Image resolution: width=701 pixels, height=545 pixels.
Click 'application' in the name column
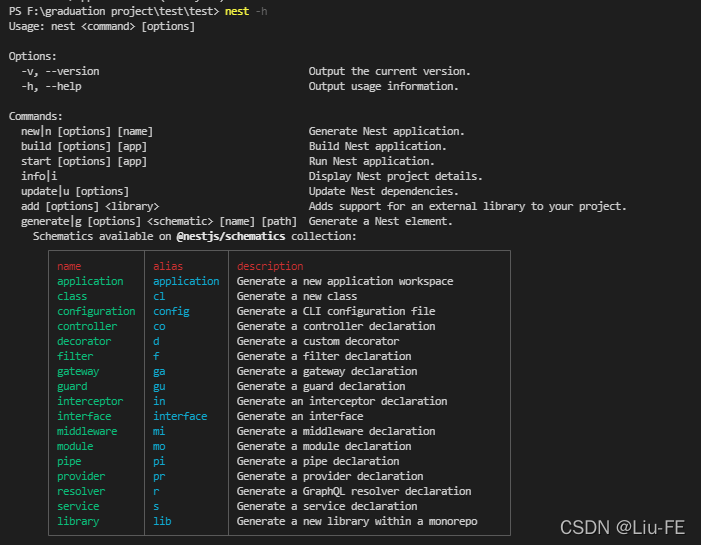[x=90, y=281]
